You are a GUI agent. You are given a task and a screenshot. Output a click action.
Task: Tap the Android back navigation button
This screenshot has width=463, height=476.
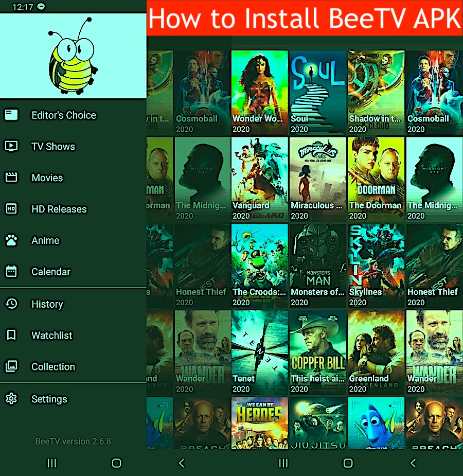[413, 463]
